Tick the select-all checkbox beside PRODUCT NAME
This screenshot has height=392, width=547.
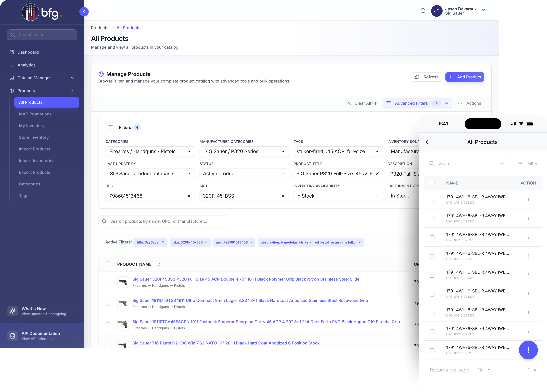pos(108,264)
